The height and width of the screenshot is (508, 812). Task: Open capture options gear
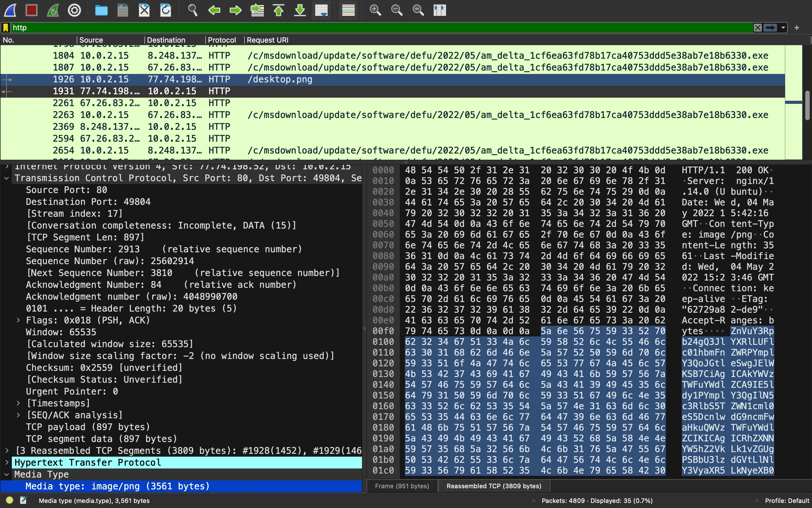pyautogui.click(x=74, y=10)
